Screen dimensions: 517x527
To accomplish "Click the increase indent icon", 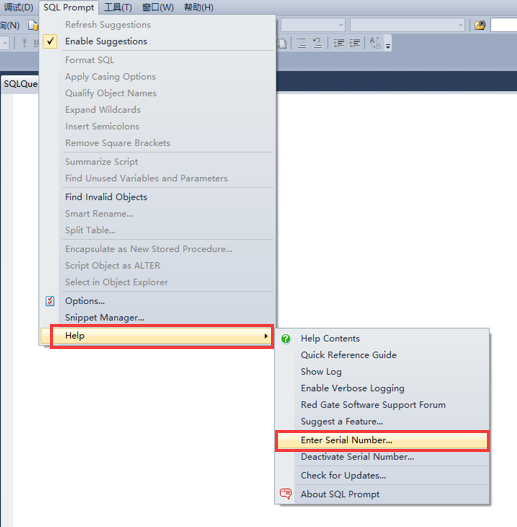I will (x=355, y=43).
